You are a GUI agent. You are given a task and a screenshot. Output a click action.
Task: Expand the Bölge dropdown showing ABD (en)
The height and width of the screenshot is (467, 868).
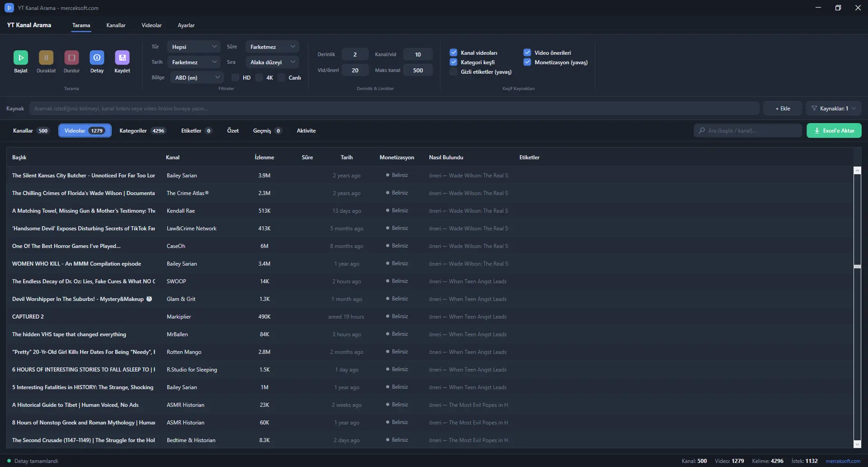pos(197,77)
